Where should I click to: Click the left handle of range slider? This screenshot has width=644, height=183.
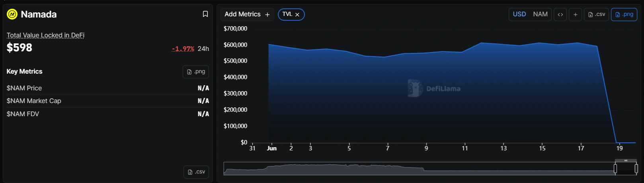click(615, 169)
